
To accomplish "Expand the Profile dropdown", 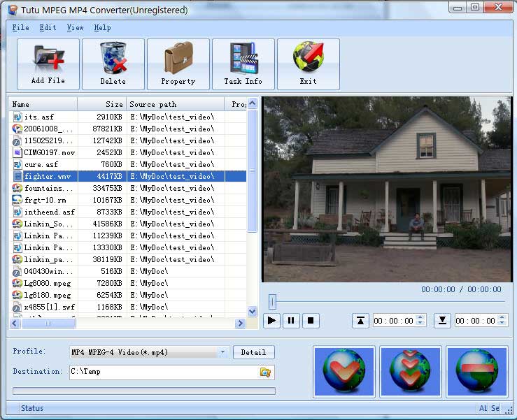I will (x=223, y=352).
